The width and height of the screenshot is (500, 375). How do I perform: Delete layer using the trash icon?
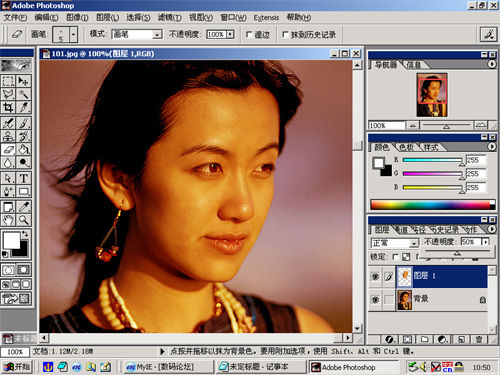coord(479,339)
